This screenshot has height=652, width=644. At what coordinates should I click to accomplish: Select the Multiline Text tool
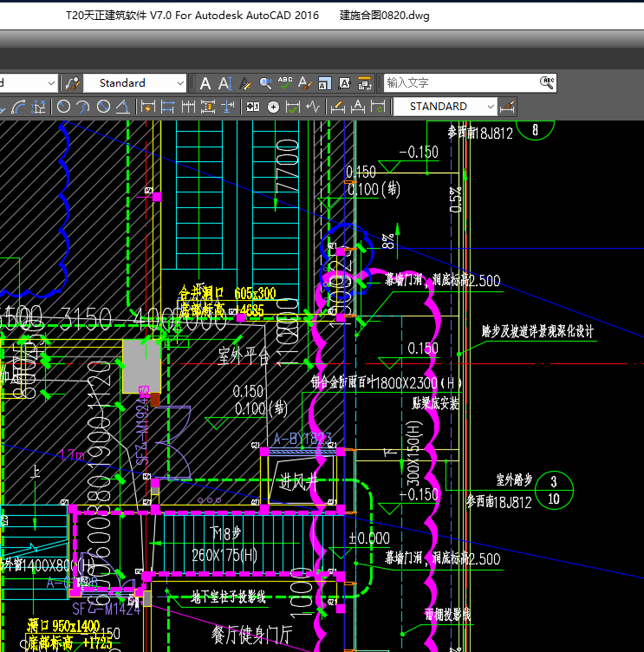point(205,83)
